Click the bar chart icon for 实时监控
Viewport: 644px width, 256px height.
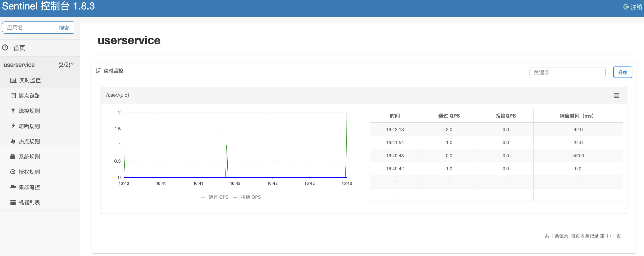pyautogui.click(x=13, y=80)
